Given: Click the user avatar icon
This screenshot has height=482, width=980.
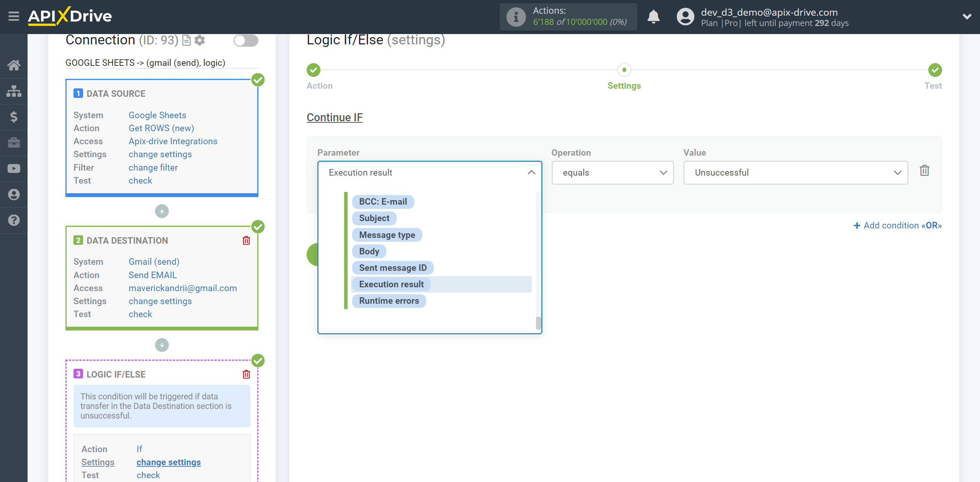Looking at the screenshot, I should (x=685, y=17).
